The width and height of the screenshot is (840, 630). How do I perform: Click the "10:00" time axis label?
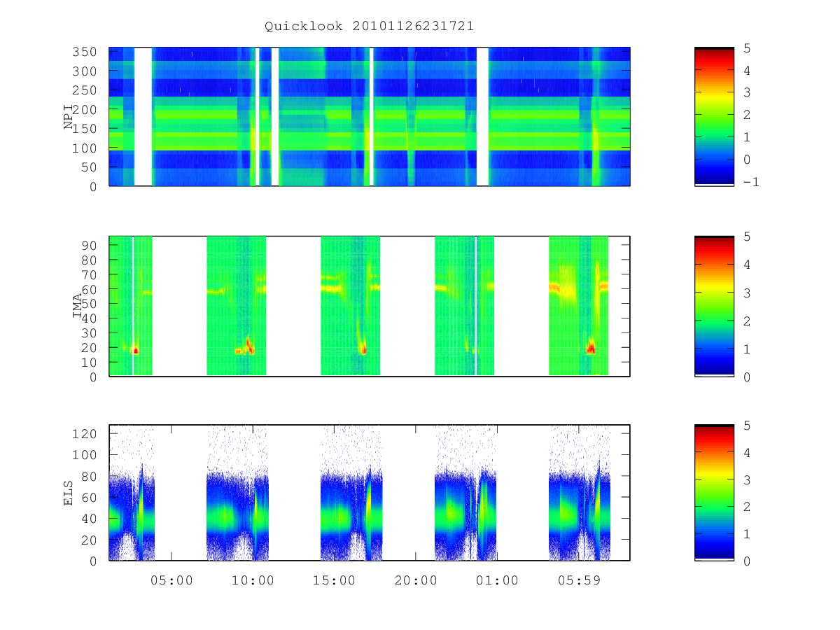click(x=253, y=580)
